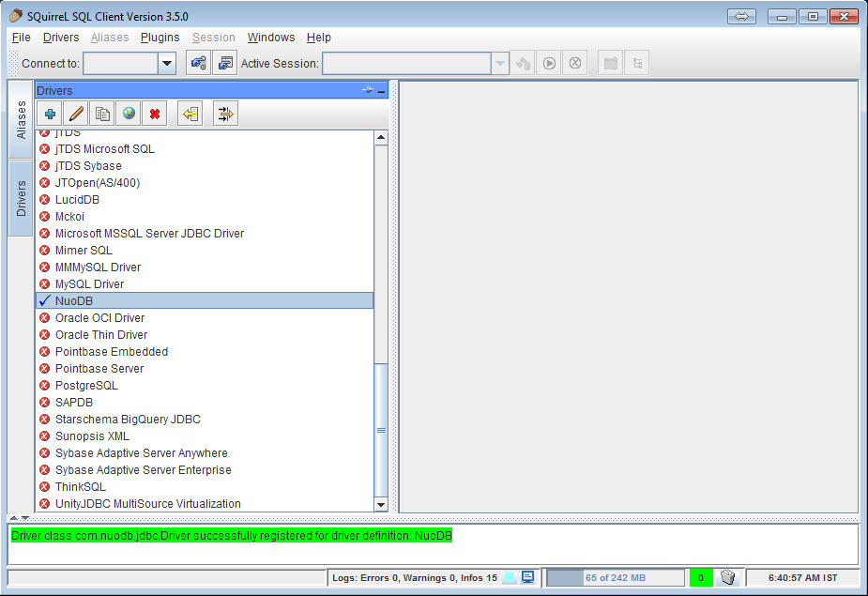
Task: Select Microsoft MSSQL Server JDBC Driver
Action: pos(205,233)
